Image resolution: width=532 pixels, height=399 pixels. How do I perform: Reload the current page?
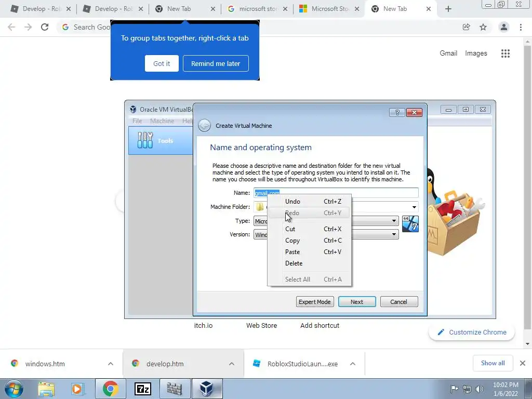tap(45, 27)
